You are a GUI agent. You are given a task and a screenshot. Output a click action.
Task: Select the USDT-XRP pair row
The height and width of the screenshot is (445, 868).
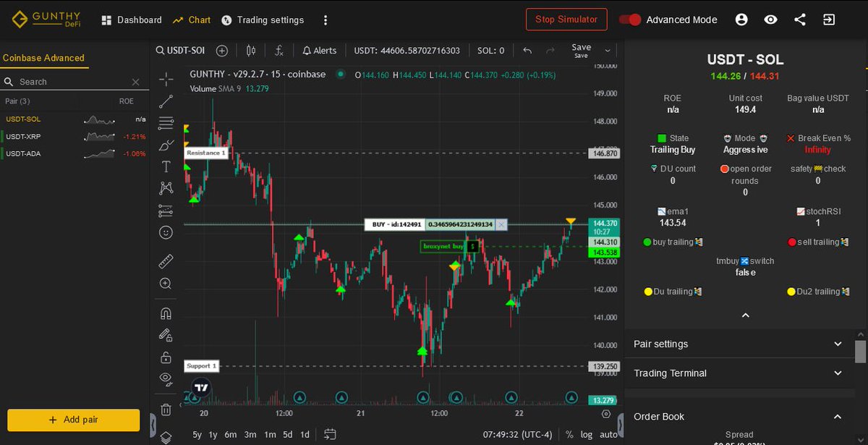[x=75, y=136]
